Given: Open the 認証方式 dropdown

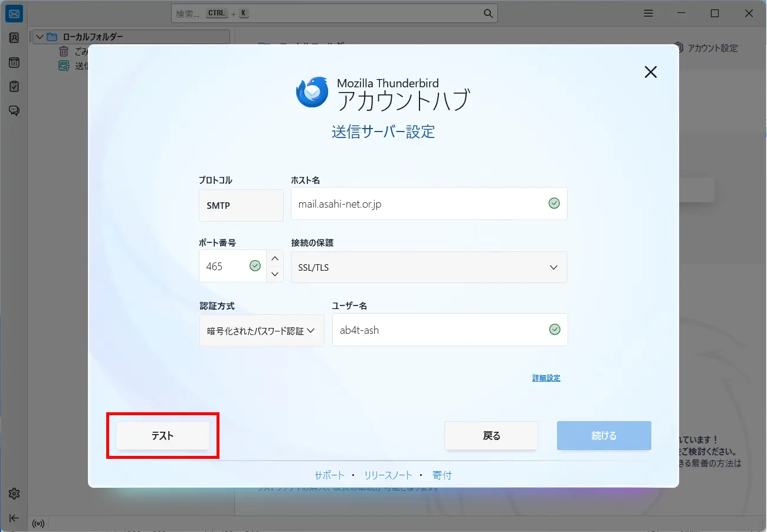Looking at the screenshot, I should click(261, 330).
